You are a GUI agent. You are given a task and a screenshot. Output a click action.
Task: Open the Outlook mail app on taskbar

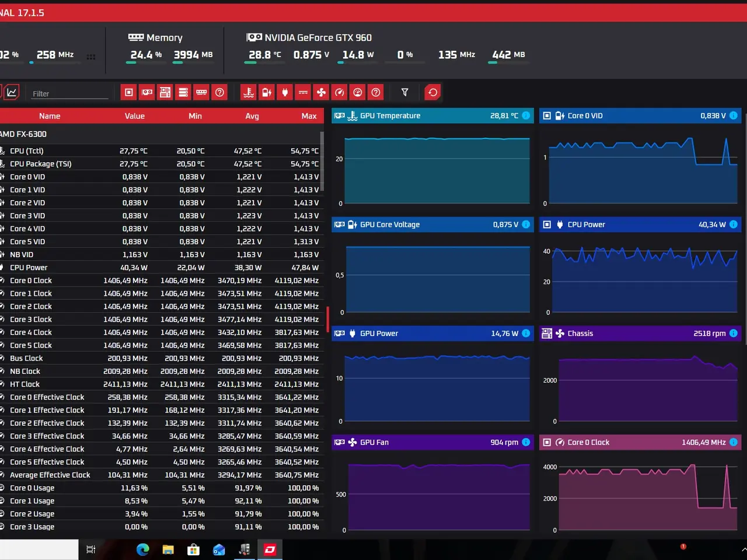(x=219, y=549)
